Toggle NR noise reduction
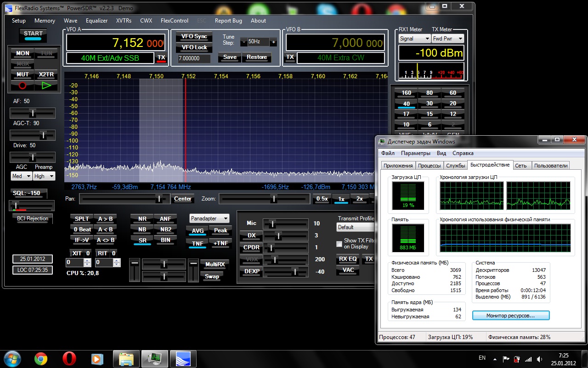The width and height of the screenshot is (588, 368). coord(142,219)
